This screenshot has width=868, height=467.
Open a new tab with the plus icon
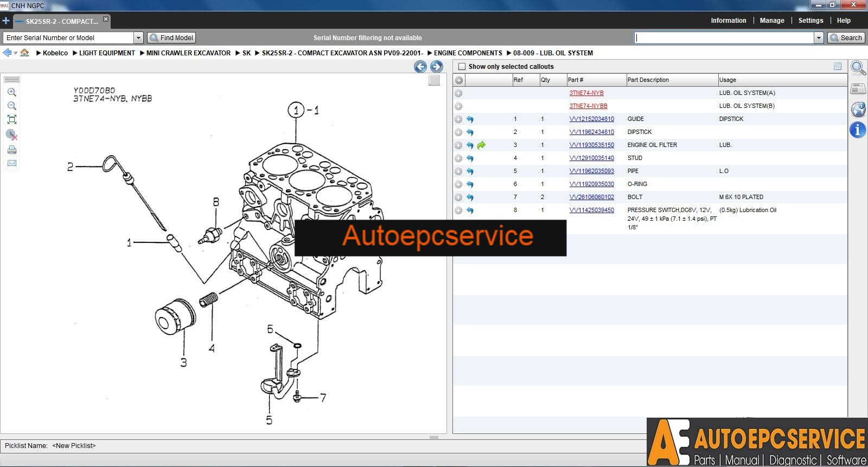pos(6,21)
